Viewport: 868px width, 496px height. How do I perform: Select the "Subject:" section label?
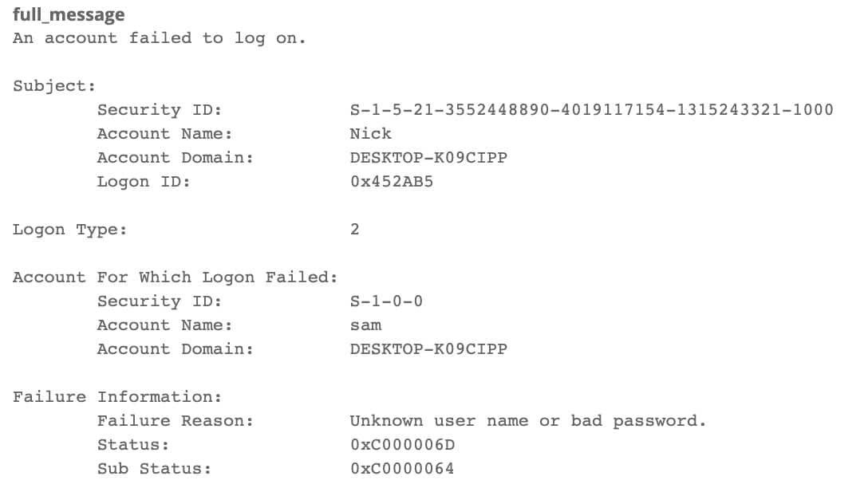pos(54,86)
